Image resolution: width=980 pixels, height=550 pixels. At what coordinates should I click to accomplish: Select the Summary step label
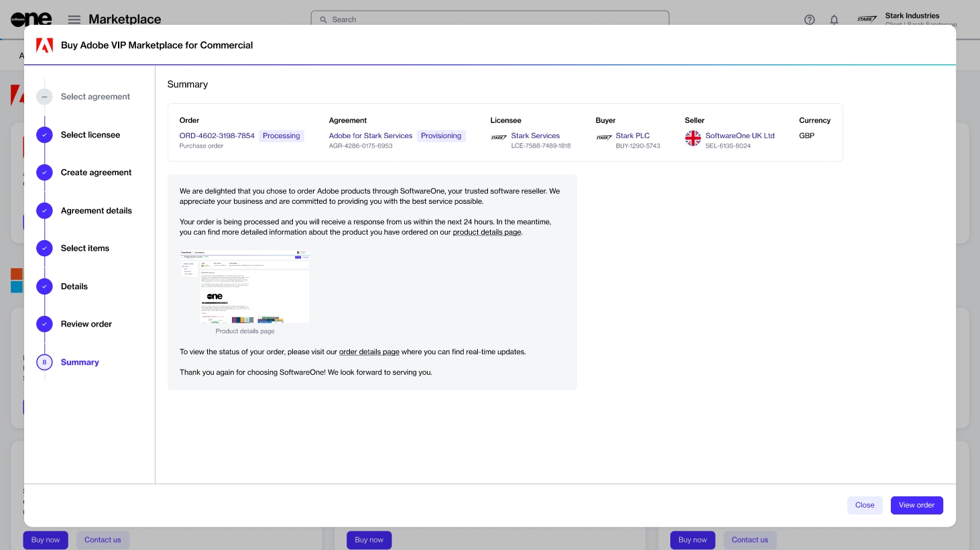pos(80,362)
